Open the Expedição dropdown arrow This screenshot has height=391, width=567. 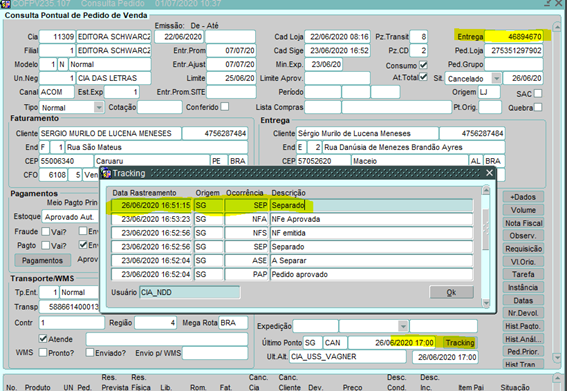pos(403,326)
